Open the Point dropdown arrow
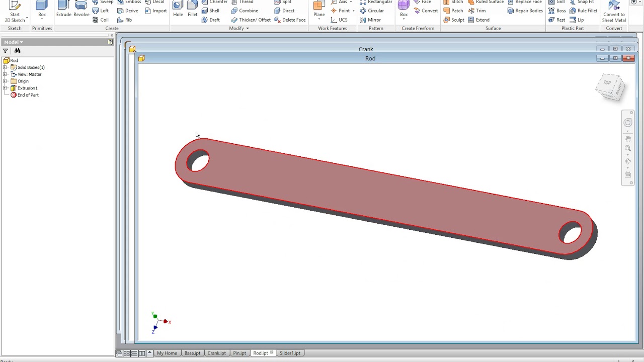This screenshot has height=362, width=644. [x=353, y=11]
